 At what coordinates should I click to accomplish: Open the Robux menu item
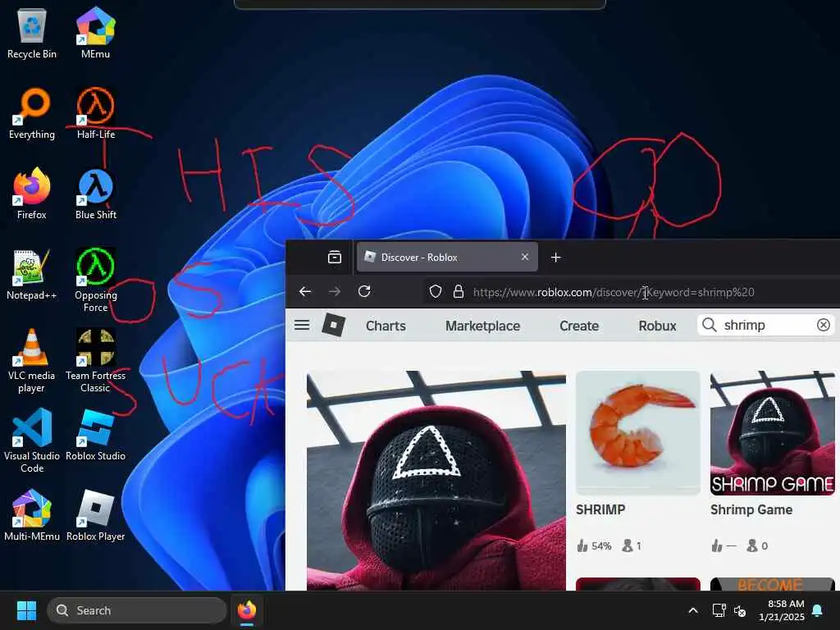[x=657, y=326]
